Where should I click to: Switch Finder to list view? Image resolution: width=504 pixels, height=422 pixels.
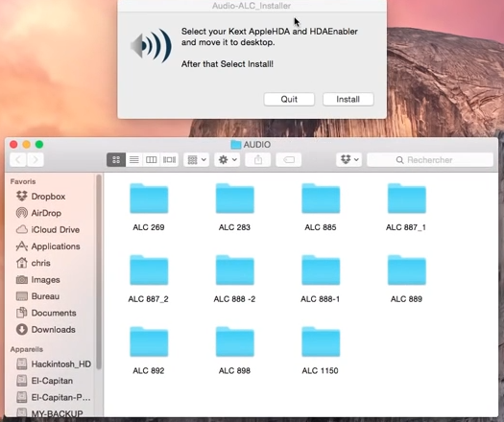pyautogui.click(x=134, y=159)
